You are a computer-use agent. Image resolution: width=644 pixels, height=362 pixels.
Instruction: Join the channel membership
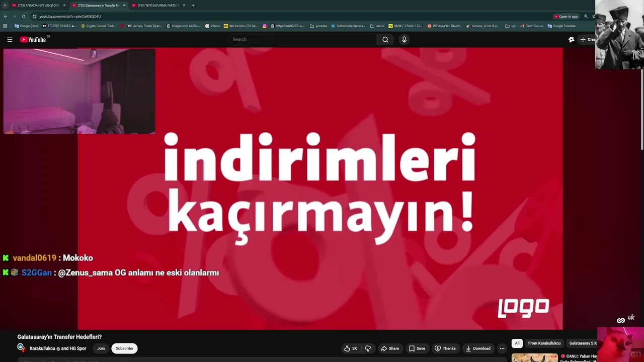[x=101, y=348]
